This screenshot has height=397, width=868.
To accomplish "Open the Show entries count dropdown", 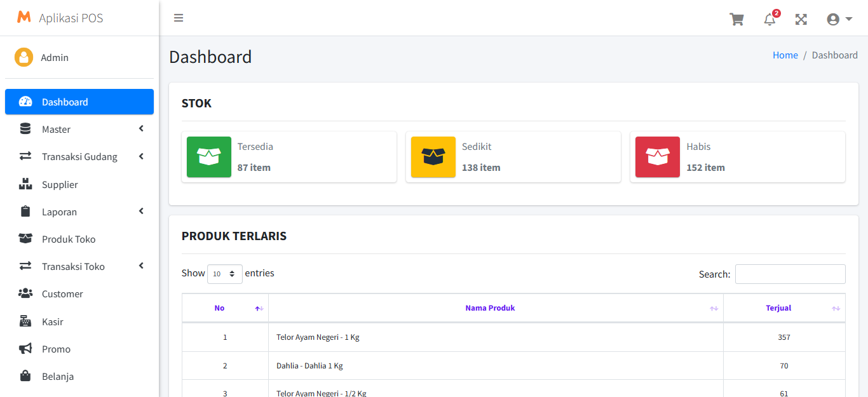I will [x=224, y=274].
